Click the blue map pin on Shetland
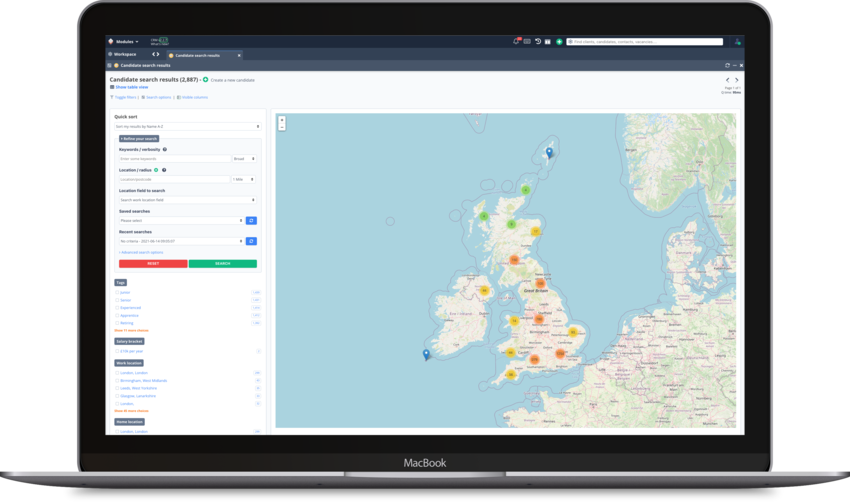This screenshot has width=850, height=503. [x=549, y=153]
